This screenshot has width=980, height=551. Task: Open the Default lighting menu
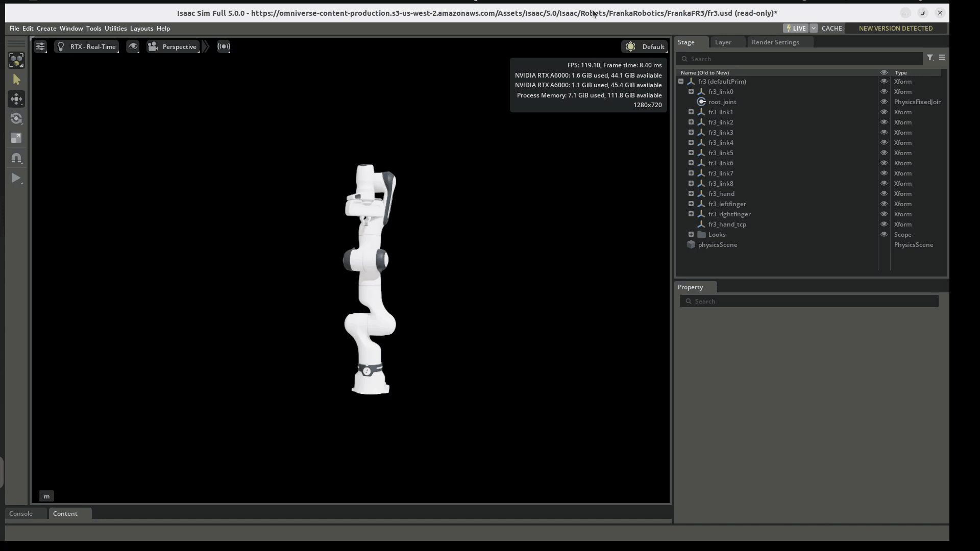point(645,46)
